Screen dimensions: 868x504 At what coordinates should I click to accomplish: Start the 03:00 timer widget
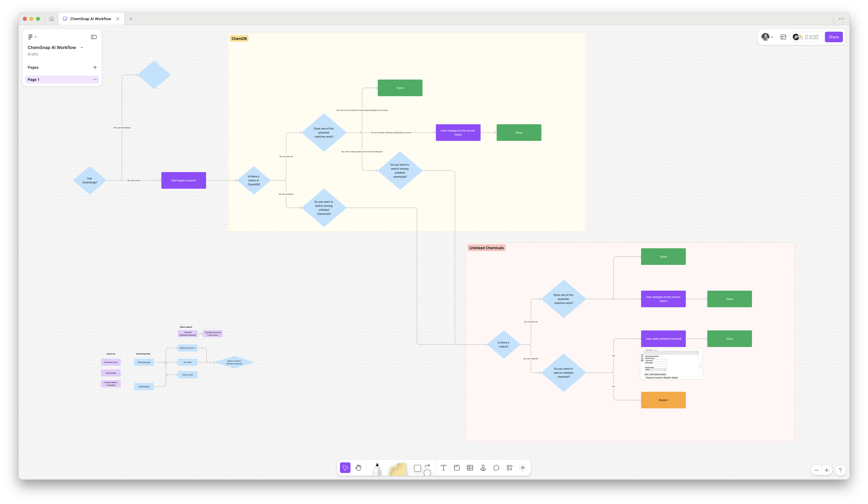806,37
